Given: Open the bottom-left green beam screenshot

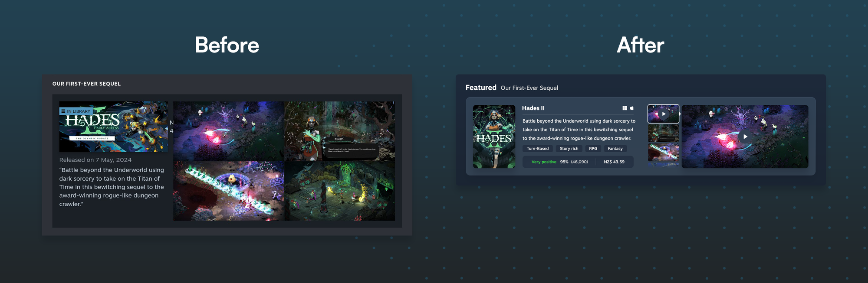Looking at the screenshot, I should coord(228,191).
